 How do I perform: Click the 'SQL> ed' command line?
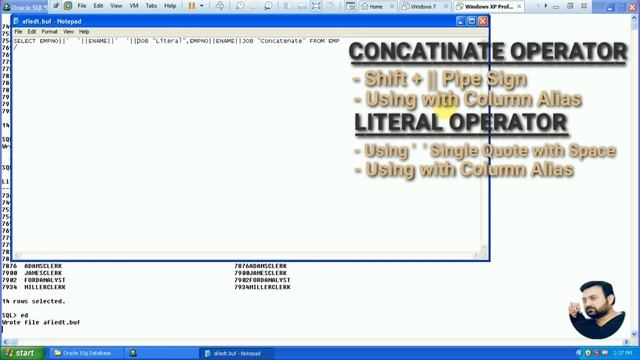(x=15, y=315)
